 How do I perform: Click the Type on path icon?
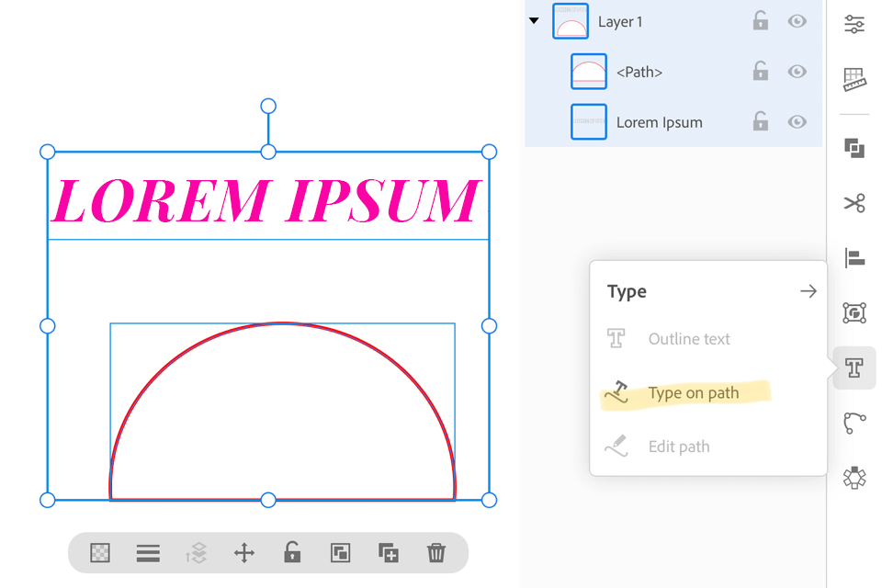(x=617, y=391)
